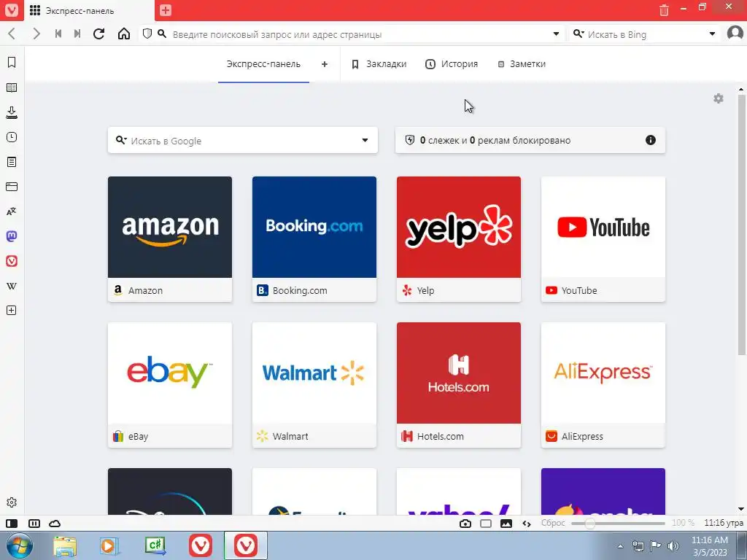Viewport: 747px width, 560px height.
Task: Open the AliExpress speed dial thumbnail
Action: (x=603, y=385)
